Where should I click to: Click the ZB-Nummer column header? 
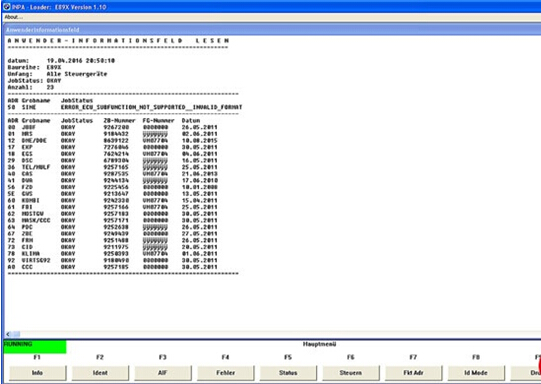(119, 120)
